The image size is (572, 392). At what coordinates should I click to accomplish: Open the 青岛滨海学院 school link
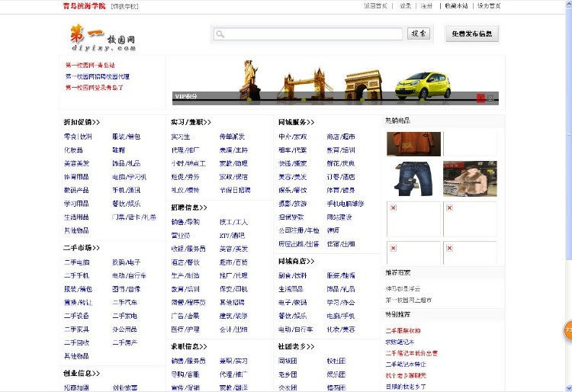84,6
